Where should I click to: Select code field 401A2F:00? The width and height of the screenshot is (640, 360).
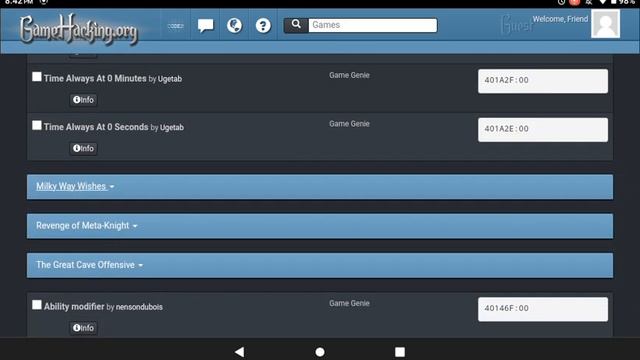pos(543,81)
